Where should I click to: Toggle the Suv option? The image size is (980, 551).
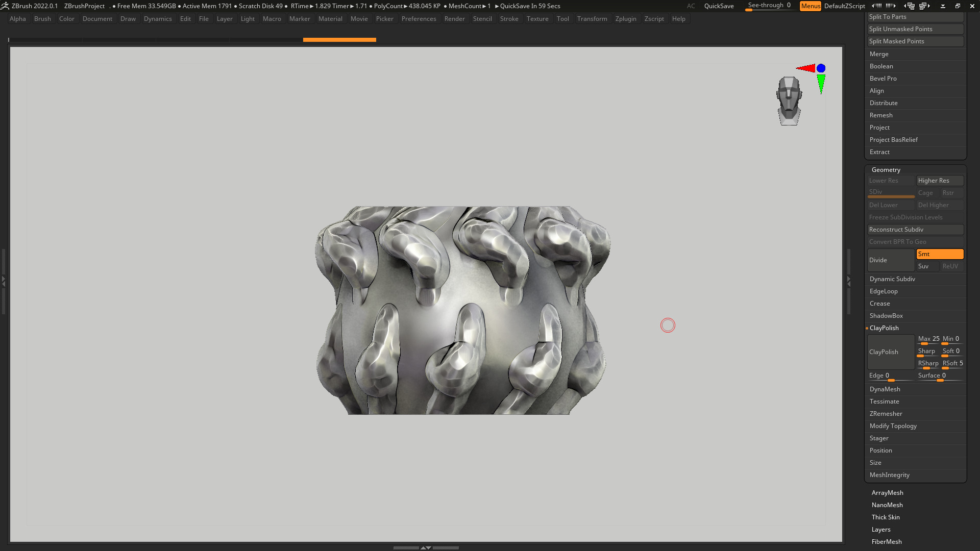pos(927,266)
